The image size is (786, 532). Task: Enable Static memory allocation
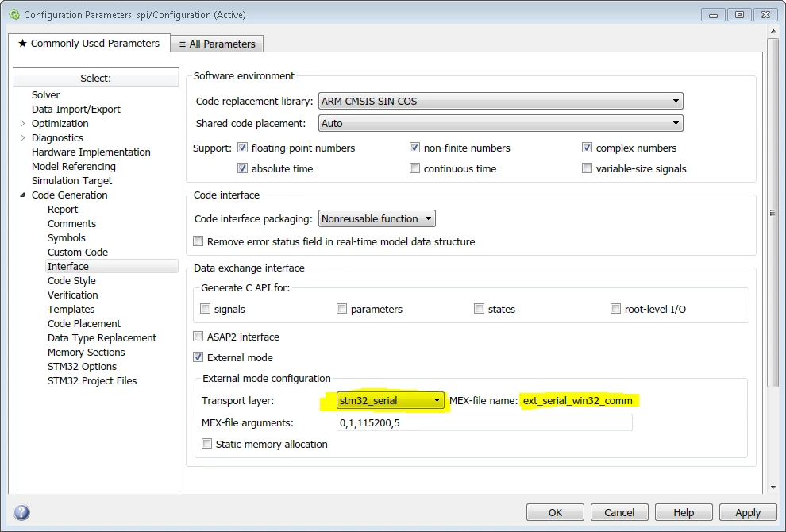click(x=206, y=444)
